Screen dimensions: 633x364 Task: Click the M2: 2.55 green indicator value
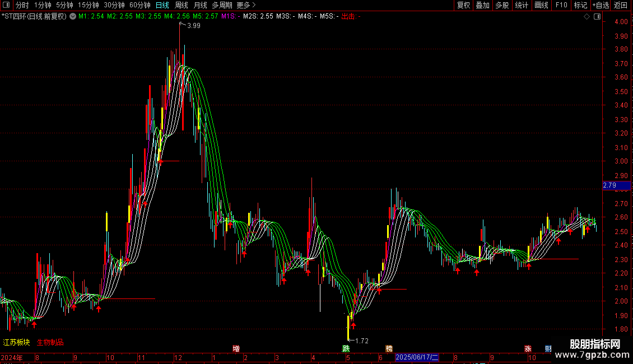(x=119, y=17)
